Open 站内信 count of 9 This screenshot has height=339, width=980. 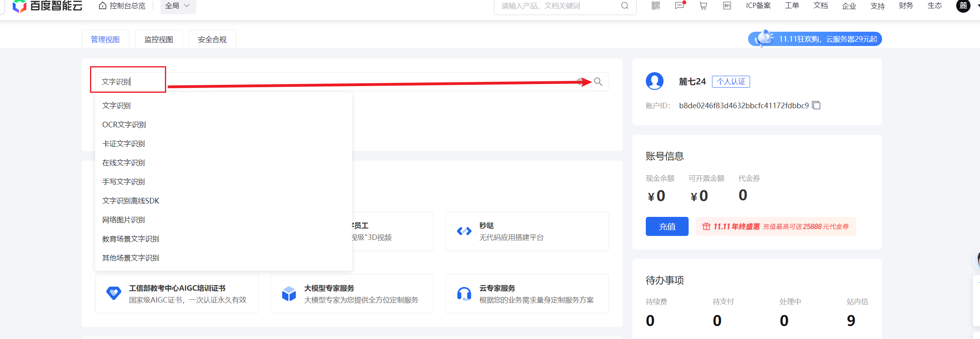(851, 320)
